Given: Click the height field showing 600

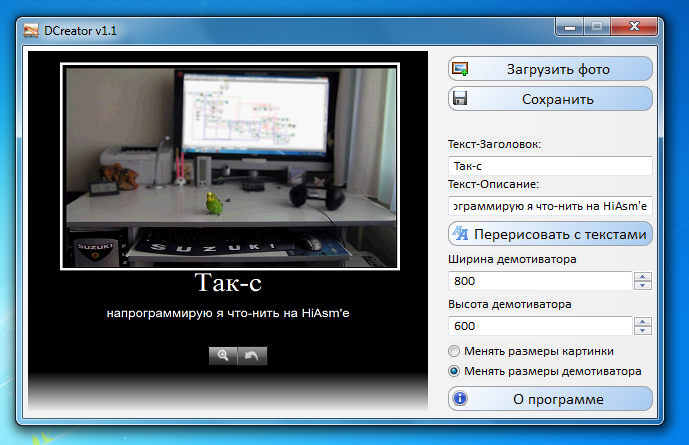Looking at the screenshot, I should [x=540, y=326].
